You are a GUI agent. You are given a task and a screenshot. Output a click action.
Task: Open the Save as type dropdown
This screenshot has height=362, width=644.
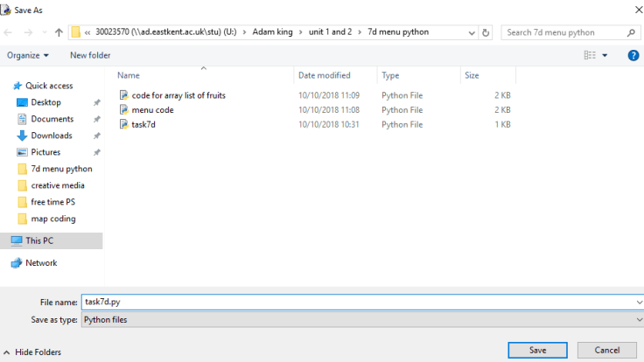pos(362,320)
